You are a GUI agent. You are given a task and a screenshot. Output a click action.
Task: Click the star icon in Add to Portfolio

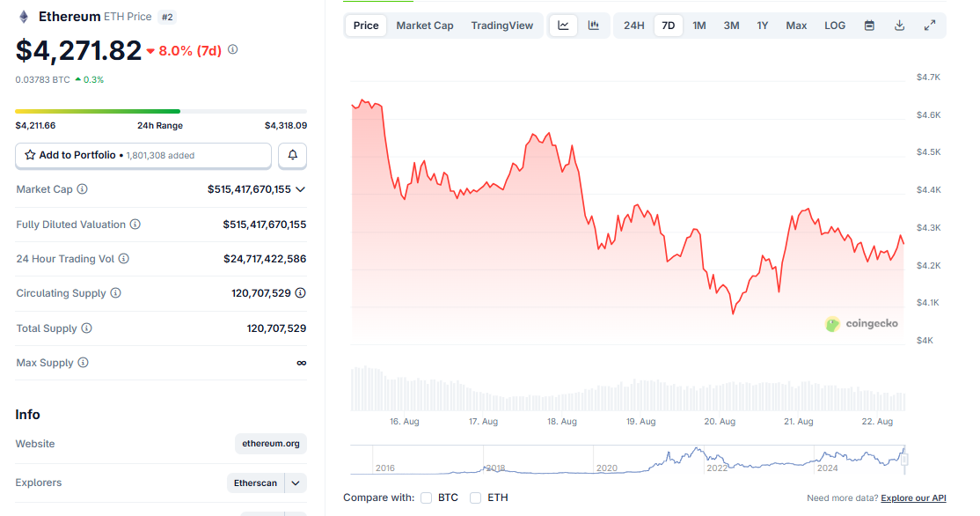tap(29, 155)
